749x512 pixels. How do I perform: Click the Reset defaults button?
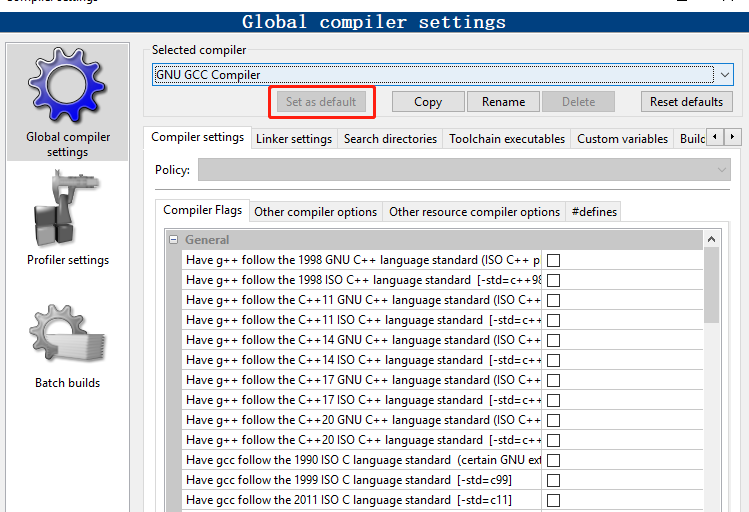(x=686, y=102)
